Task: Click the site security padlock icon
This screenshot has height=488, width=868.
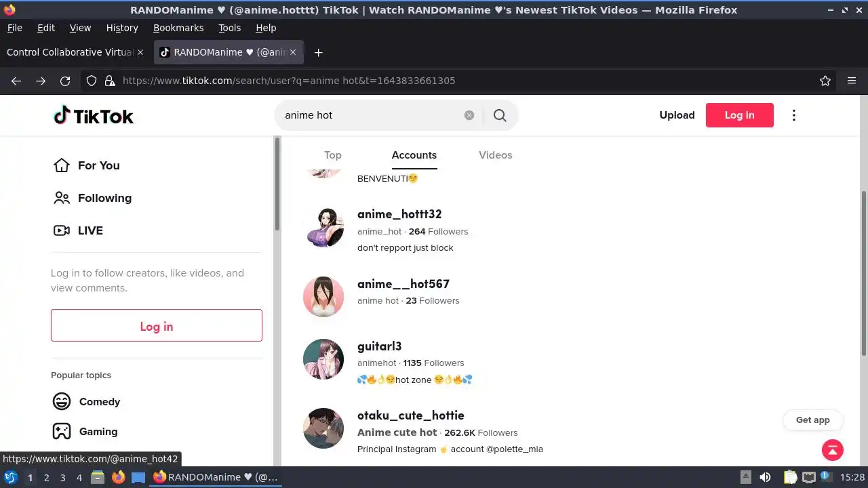Action: point(110,81)
